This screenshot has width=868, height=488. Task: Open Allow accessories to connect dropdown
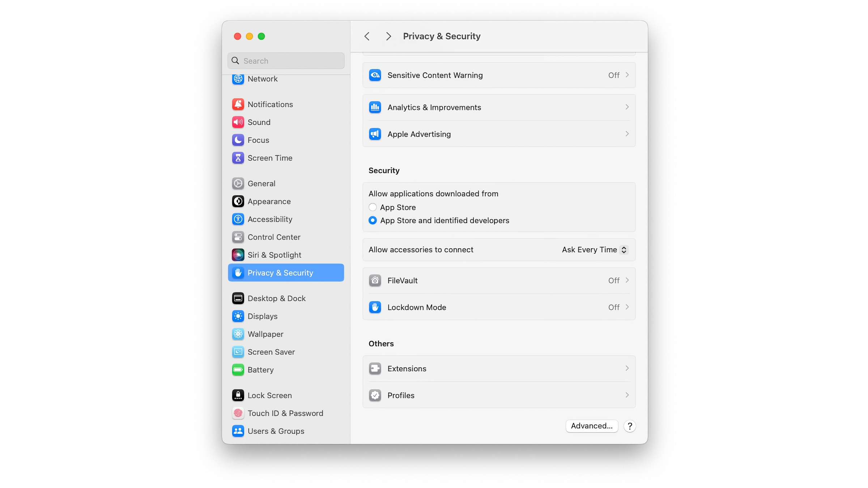click(x=594, y=250)
